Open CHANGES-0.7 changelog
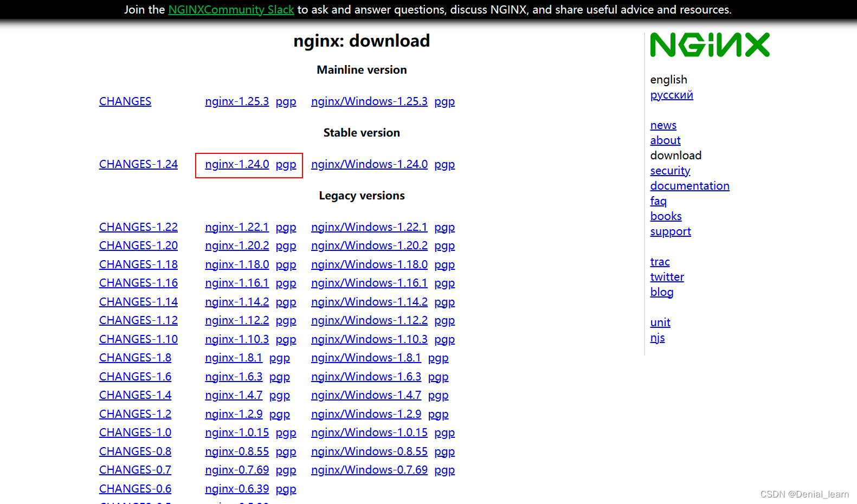857x504 pixels. pos(135,470)
